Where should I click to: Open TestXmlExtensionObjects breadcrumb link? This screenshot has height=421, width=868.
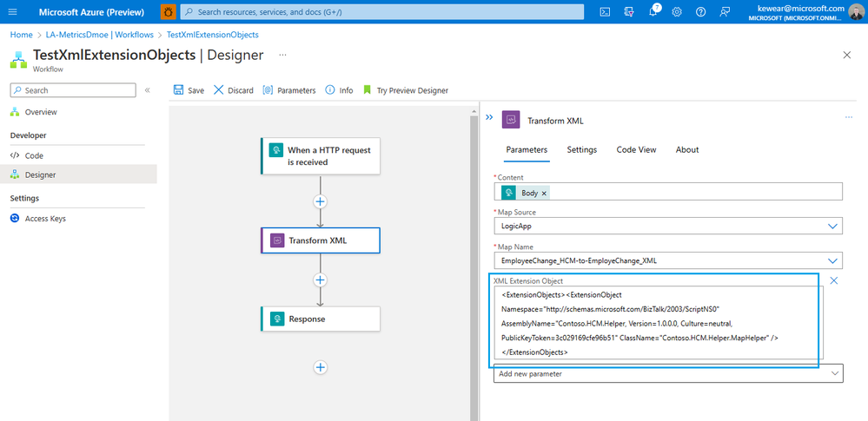tap(213, 35)
